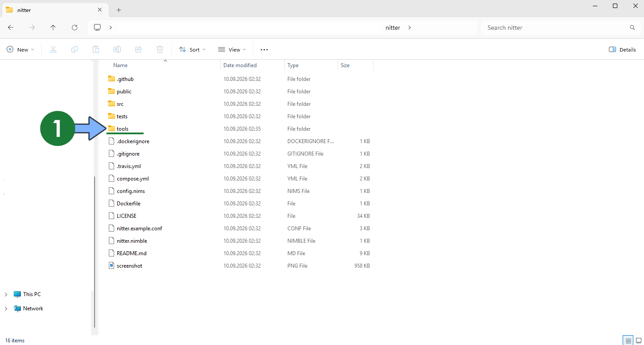Open the New item dropdown
Viewport: 644px width, 345px height.
click(x=20, y=49)
